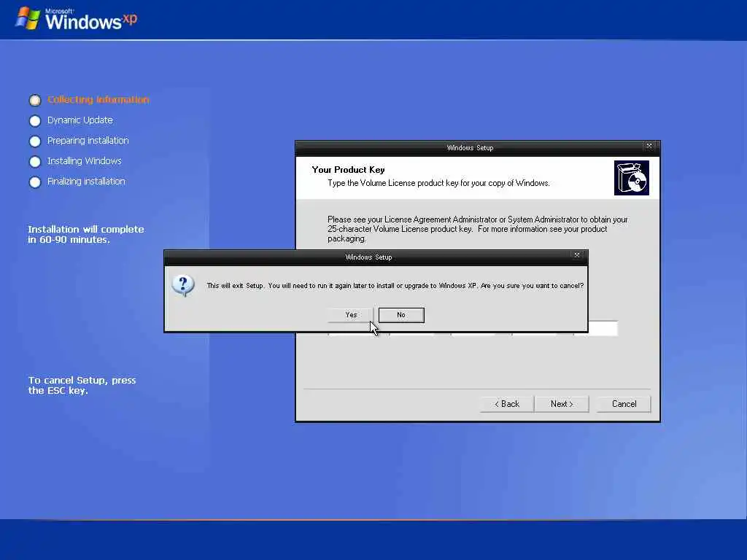
Task: Click Next in the Product Key wizard
Action: (x=562, y=404)
